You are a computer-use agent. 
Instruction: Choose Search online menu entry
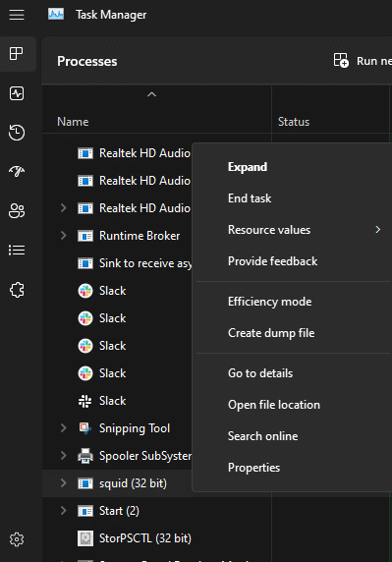pos(262,436)
